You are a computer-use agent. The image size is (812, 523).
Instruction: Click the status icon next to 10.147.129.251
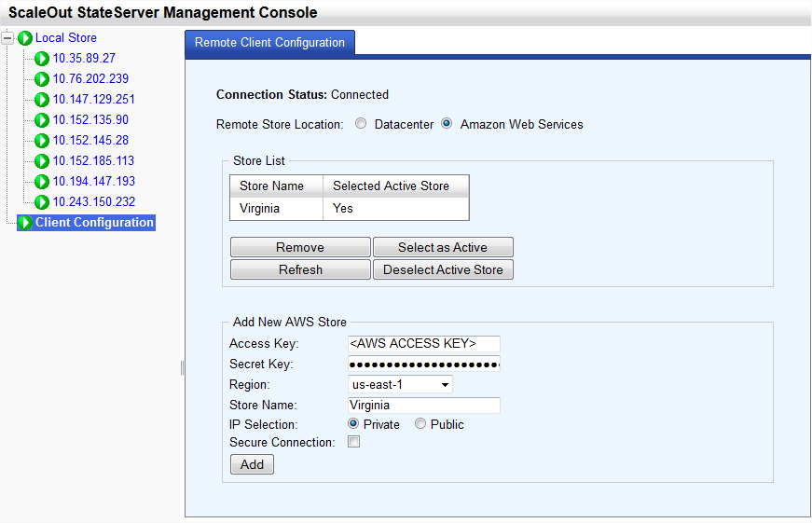click(42, 100)
